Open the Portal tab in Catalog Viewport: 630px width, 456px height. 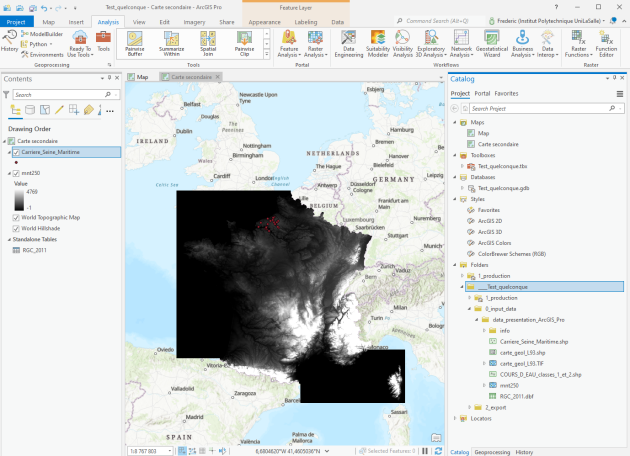coord(482,94)
